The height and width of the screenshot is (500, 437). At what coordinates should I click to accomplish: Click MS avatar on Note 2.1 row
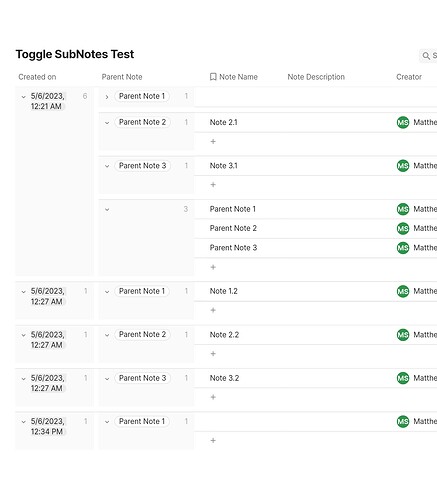pos(403,122)
